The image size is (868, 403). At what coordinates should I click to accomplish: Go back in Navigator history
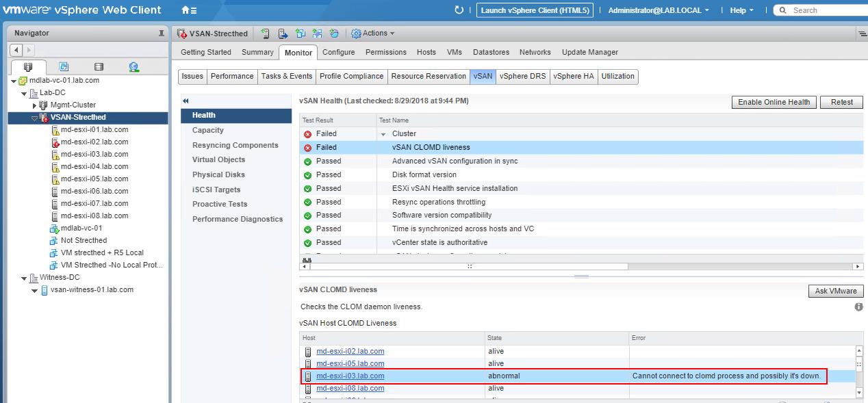(x=16, y=50)
